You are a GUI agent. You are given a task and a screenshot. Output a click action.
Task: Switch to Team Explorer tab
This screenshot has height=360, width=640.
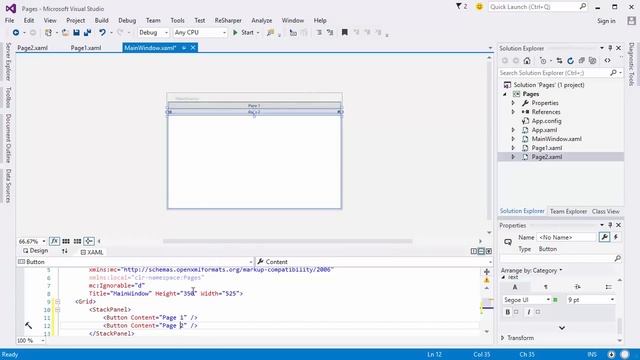coord(568,211)
